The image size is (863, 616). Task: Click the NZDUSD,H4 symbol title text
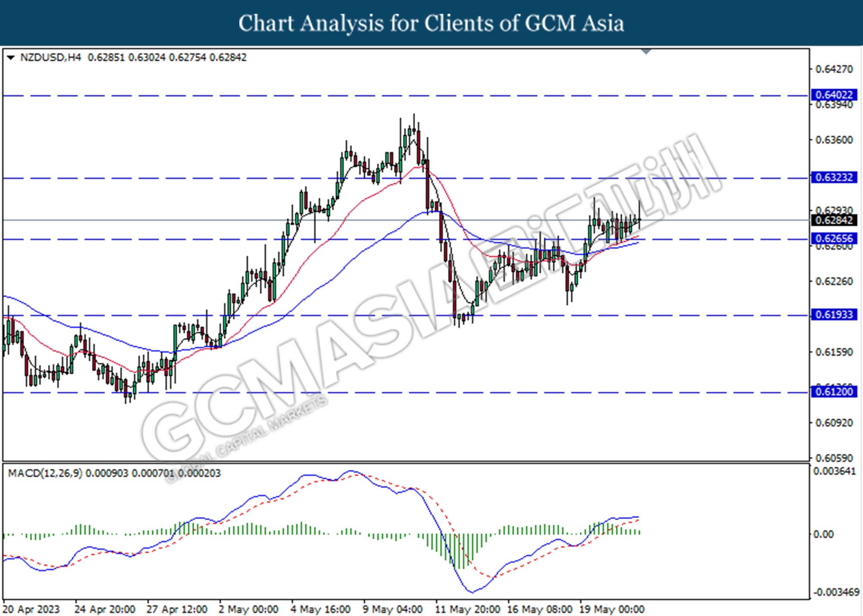(x=50, y=57)
